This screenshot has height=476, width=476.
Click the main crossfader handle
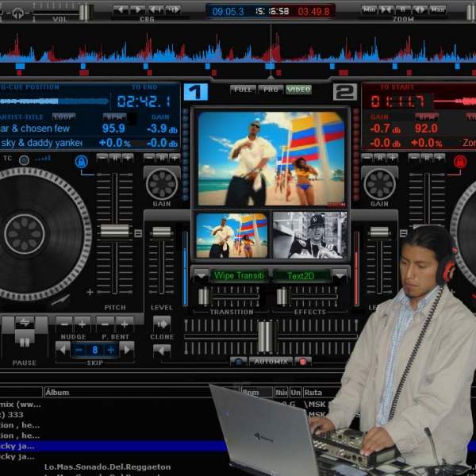pyautogui.click(x=266, y=336)
